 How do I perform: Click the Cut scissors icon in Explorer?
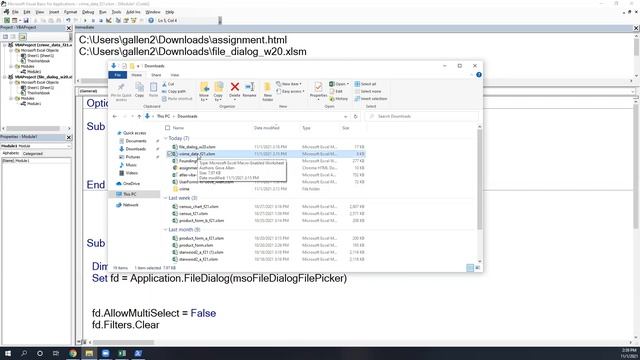pos(164,84)
